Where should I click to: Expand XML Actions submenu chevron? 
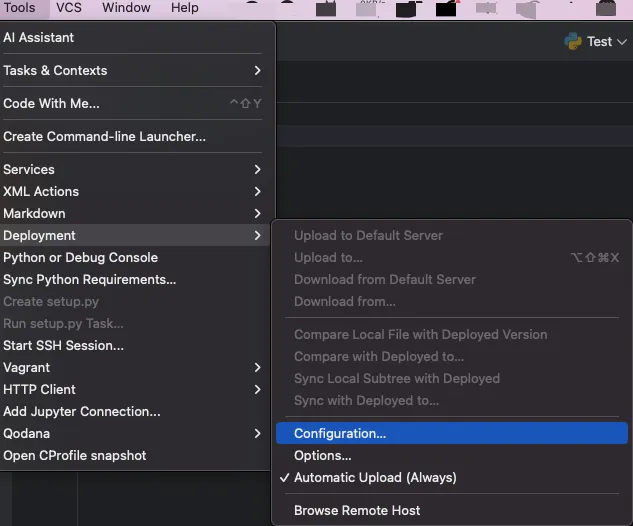click(258, 191)
